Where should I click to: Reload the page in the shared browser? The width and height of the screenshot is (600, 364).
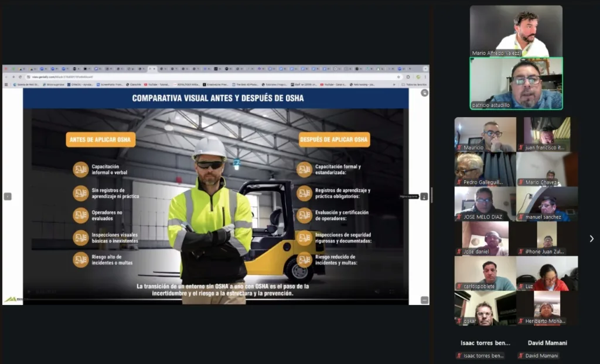pos(20,77)
